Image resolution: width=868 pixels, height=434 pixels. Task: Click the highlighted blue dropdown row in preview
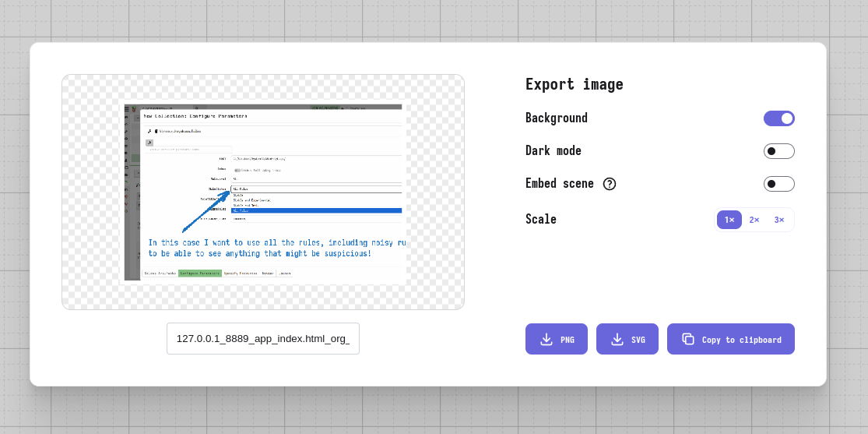pos(317,210)
